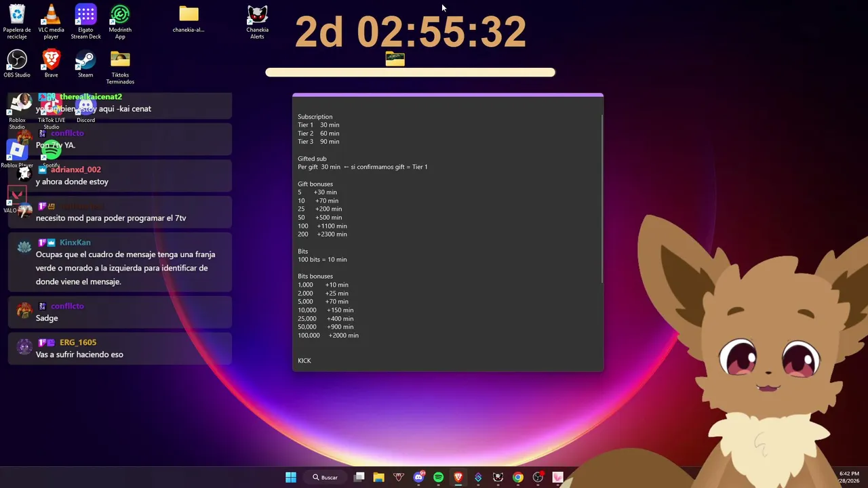Image resolution: width=868 pixels, height=488 pixels.
Task: Click the "Tier 3 90 min" line
Action: (x=319, y=142)
